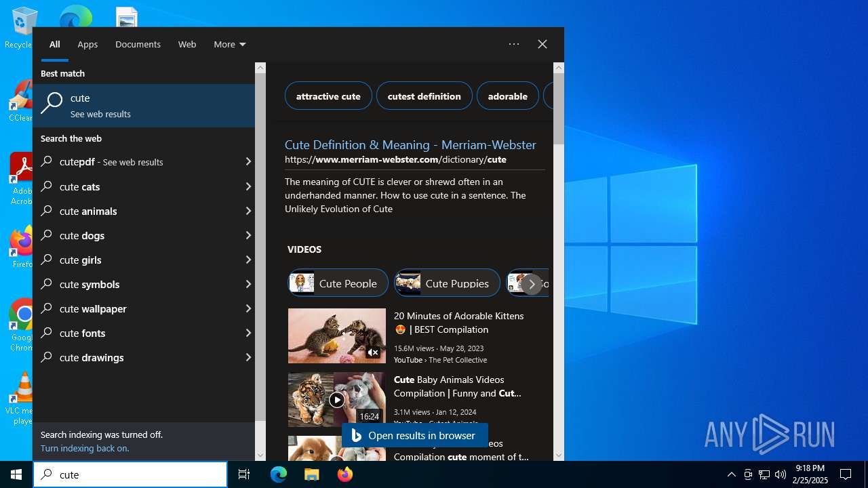Select the 'Cute People' video chip

338,283
